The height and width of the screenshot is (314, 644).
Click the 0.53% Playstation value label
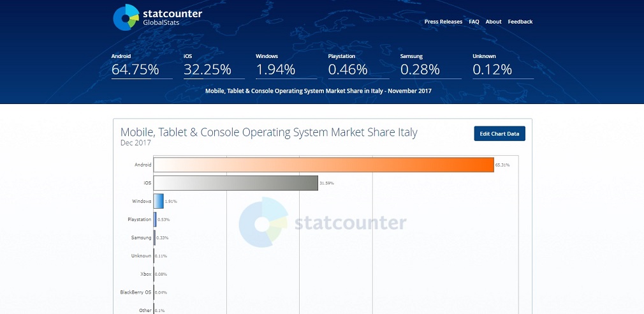point(163,220)
